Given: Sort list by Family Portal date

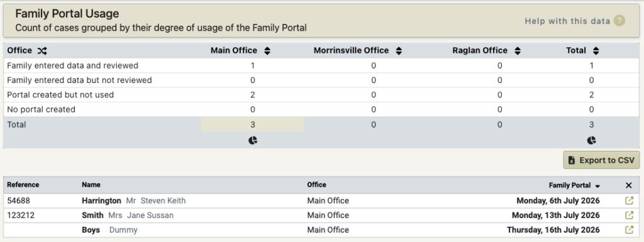Looking at the screenshot, I should (x=574, y=185).
